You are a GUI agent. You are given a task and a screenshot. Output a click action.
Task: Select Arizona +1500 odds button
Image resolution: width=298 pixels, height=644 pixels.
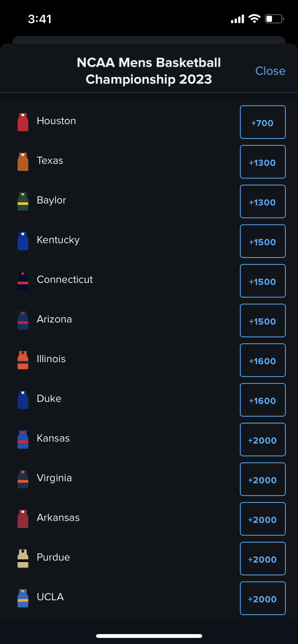point(263,320)
